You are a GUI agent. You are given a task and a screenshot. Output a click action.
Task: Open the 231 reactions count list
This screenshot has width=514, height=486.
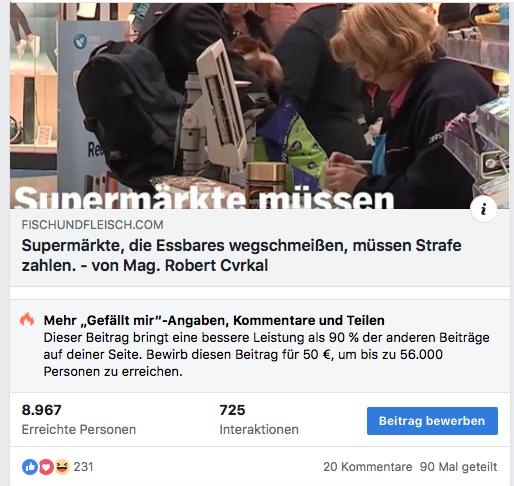pos(83,467)
